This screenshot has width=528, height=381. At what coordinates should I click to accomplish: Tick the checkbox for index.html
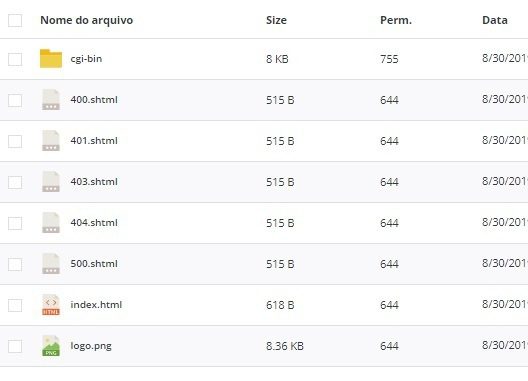(x=15, y=305)
